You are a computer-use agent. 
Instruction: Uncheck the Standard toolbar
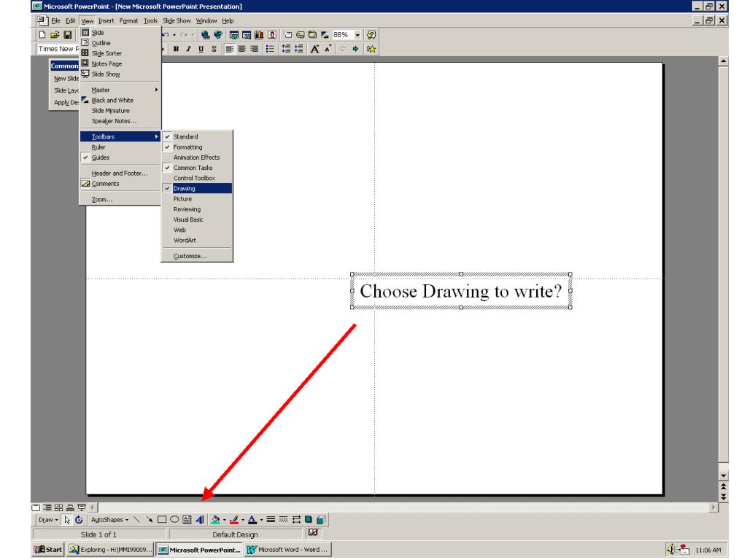click(197, 136)
